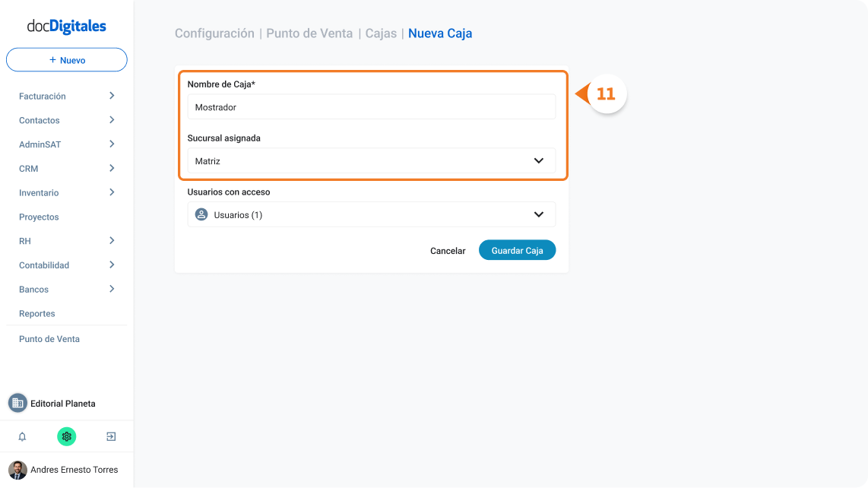Click the Editorial Planeta building icon
Image resolution: width=868 pixels, height=488 pixels.
pyautogui.click(x=17, y=404)
